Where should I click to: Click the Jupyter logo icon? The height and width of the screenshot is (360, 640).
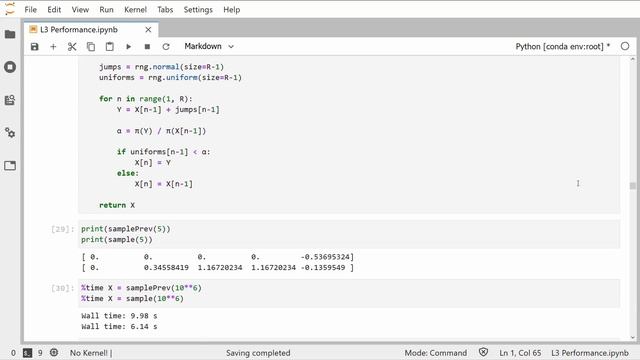[x=9, y=9]
